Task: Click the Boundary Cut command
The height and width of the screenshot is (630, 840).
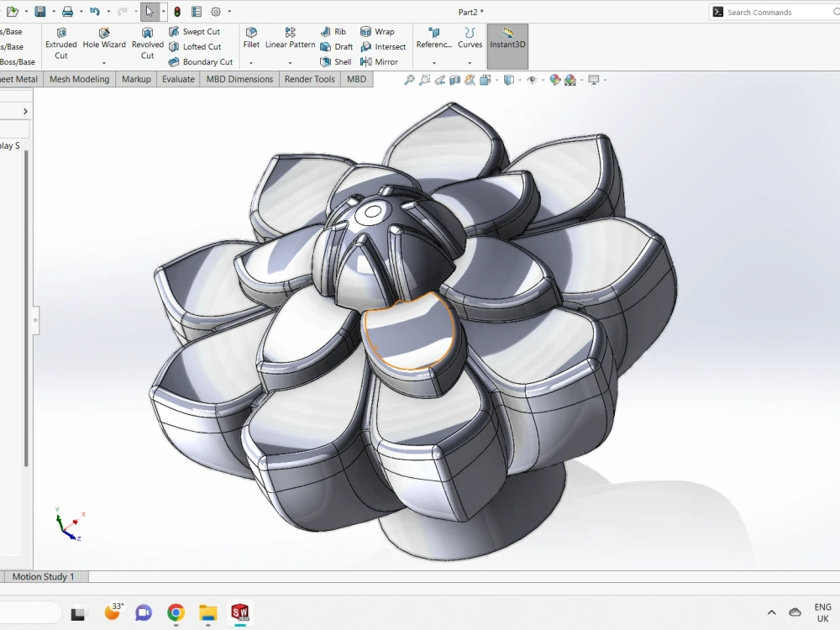Action: point(201,61)
